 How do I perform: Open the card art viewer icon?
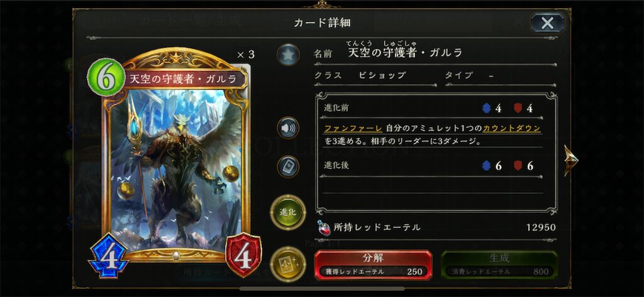[288, 166]
